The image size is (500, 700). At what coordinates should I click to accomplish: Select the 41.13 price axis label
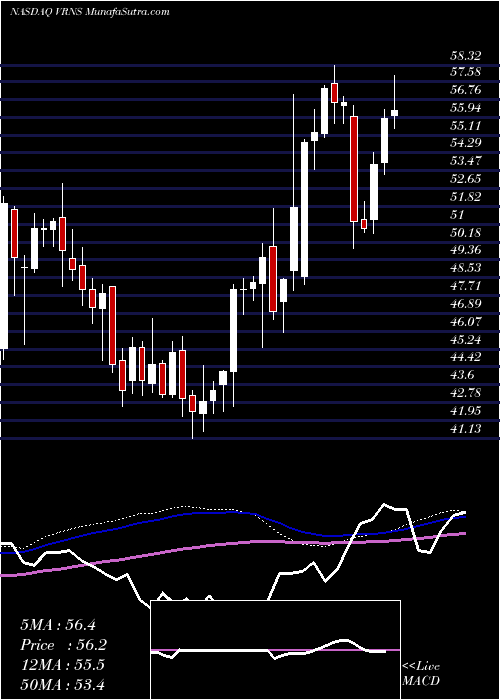tap(465, 428)
